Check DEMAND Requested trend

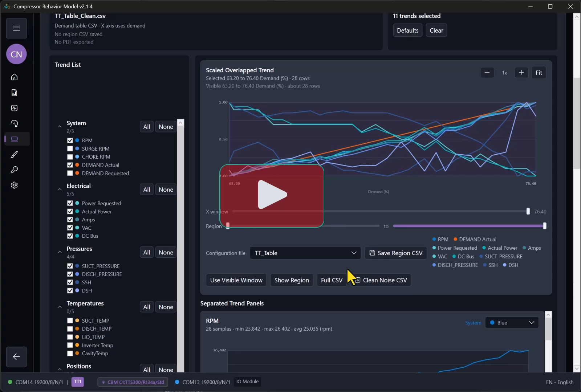70,173
